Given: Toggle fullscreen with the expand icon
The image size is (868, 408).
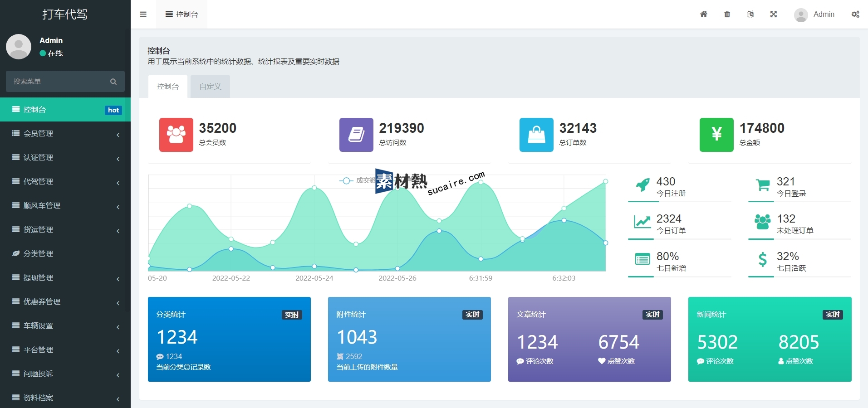Looking at the screenshot, I should (773, 14).
